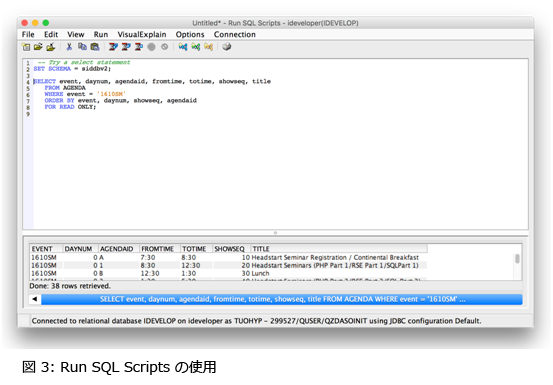Run All statements toolbar icon

click(113, 47)
